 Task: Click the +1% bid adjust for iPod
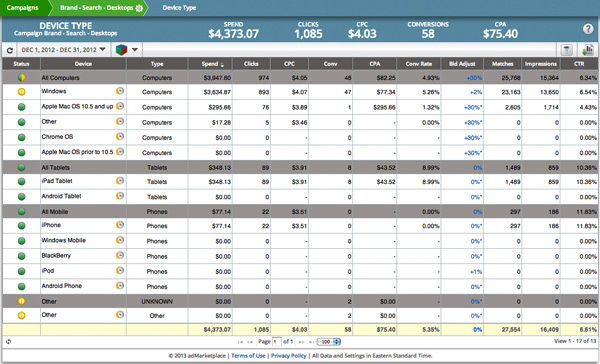pos(476,272)
